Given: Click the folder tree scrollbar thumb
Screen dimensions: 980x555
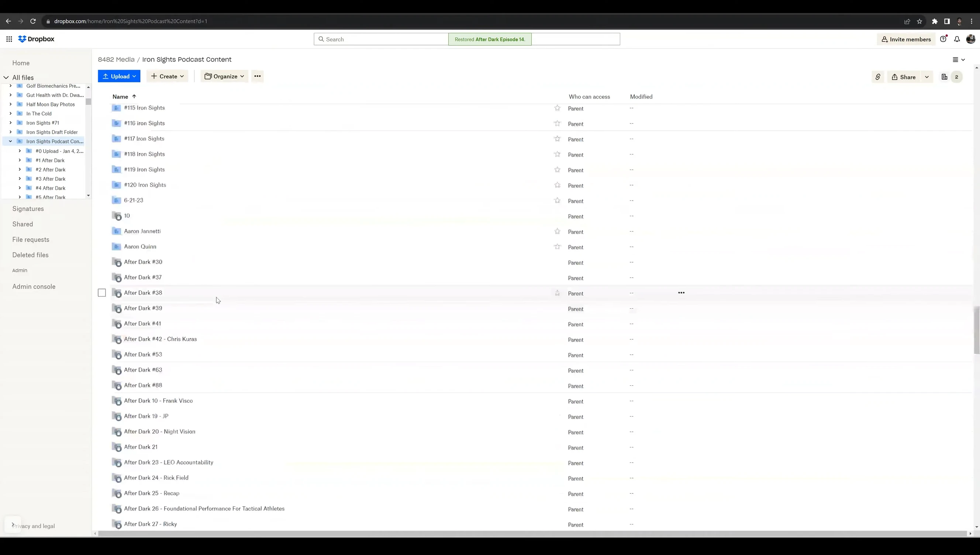Looking at the screenshot, I should click(89, 102).
